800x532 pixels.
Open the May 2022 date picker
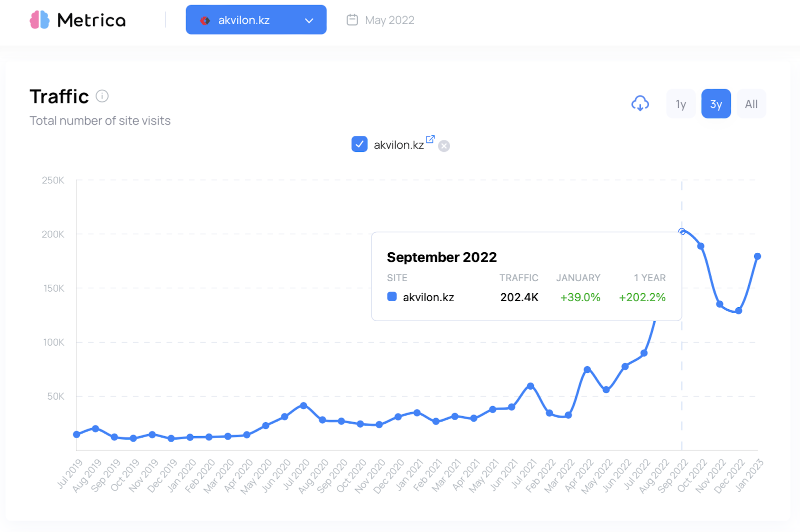pos(389,20)
